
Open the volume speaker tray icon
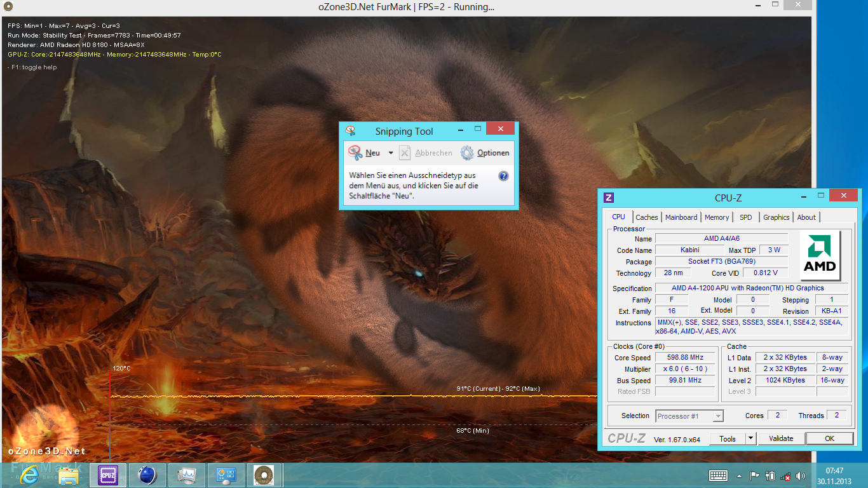800,476
